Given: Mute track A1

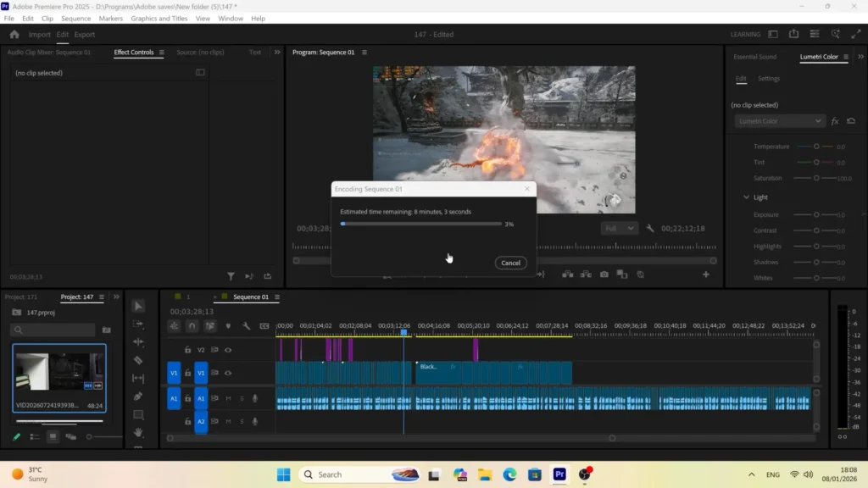Looking at the screenshot, I should pyautogui.click(x=228, y=398).
